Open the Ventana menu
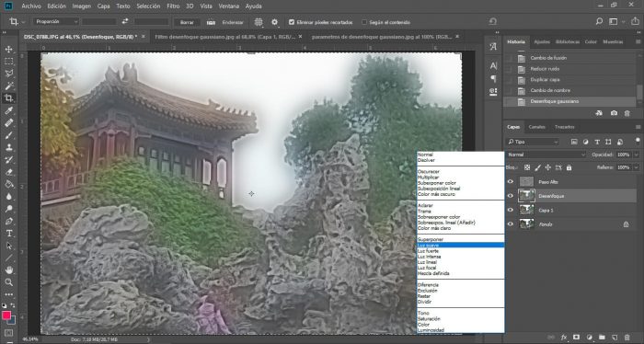This screenshot has height=344, width=644. click(229, 6)
